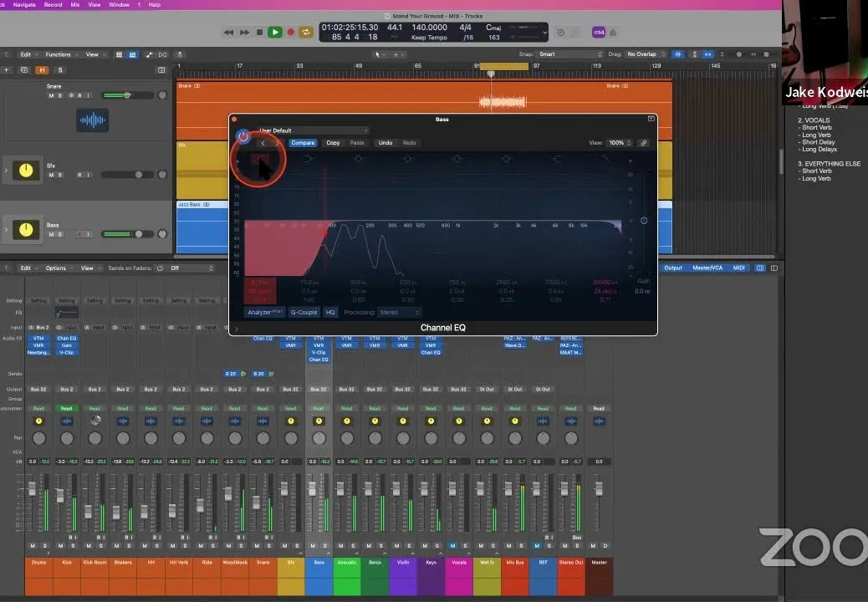The height and width of the screenshot is (602, 868).
Task: Mute the Vocals channel strip
Action: [453, 545]
